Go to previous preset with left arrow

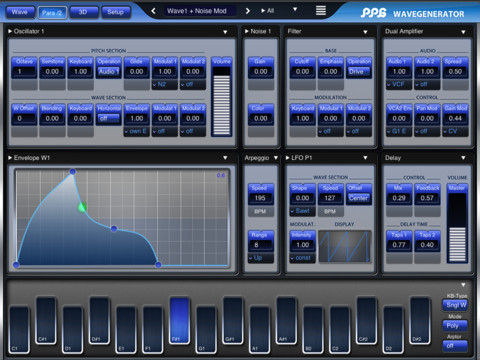point(153,11)
